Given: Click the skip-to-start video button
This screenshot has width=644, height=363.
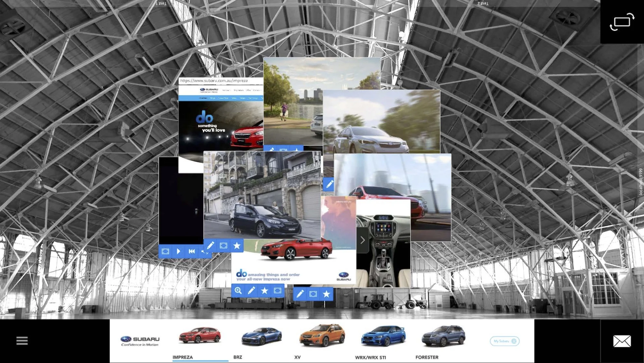Looking at the screenshot, I should coord(192,251).
